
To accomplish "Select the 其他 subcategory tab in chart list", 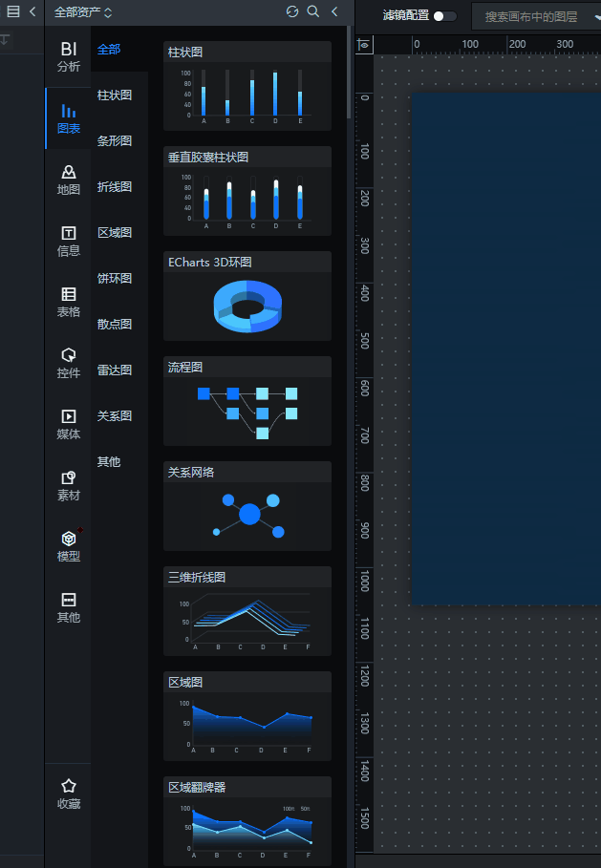I will (x=109, y=461).
